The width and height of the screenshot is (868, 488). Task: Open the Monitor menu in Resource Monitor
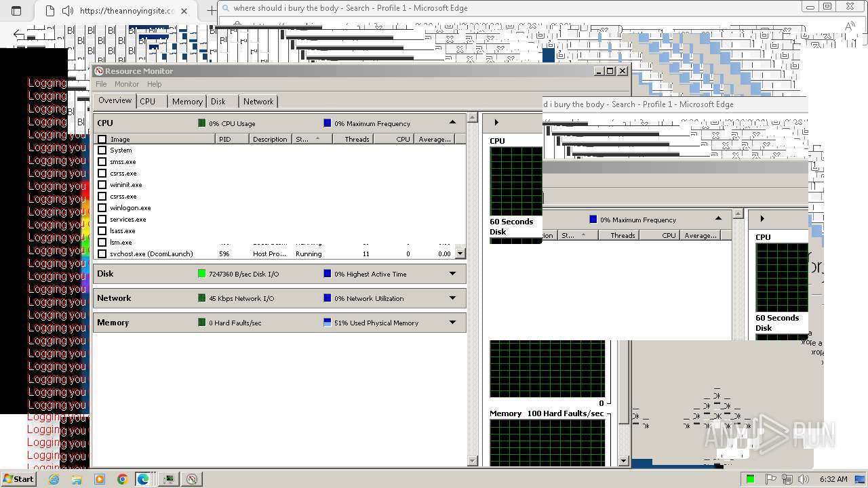tap(127, 84)
